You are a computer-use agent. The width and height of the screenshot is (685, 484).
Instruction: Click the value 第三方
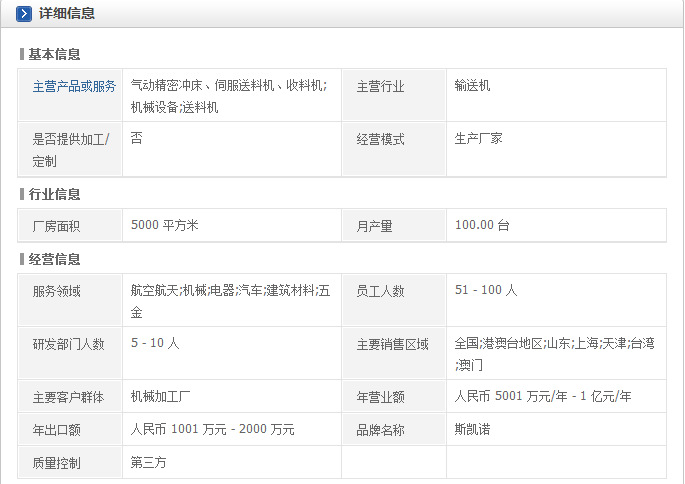(x=149, y=462)
